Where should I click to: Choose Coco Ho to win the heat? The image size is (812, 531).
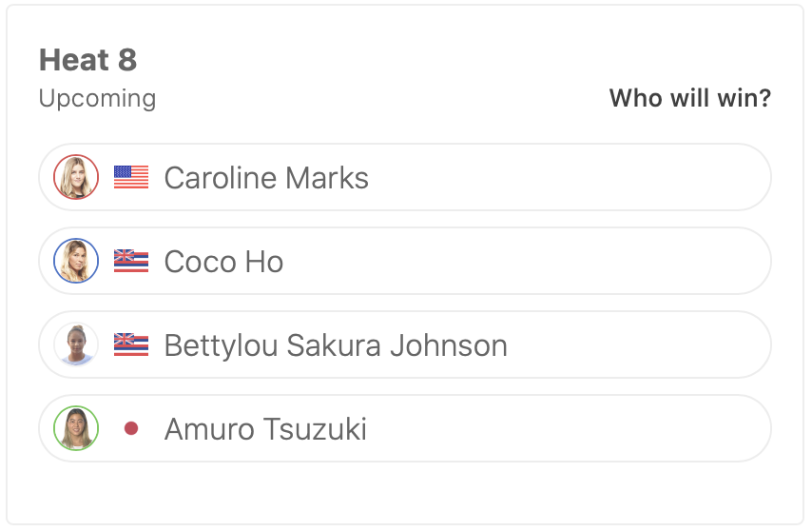pyautogui.click(x=570, y=261)
